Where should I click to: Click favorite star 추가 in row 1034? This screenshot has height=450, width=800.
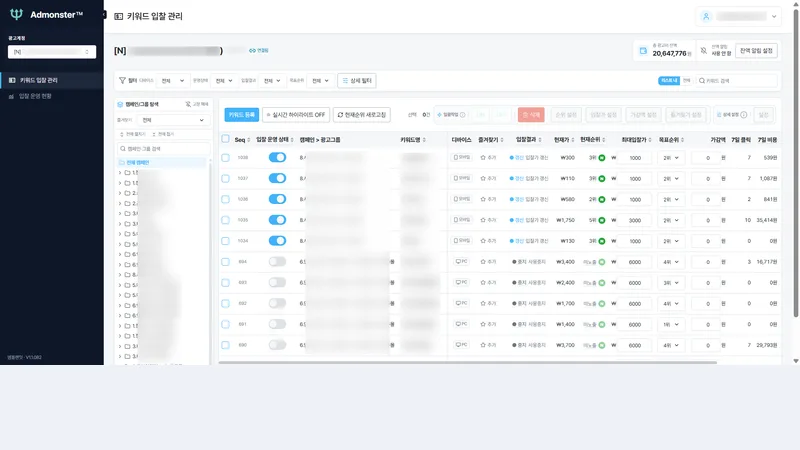488,241
